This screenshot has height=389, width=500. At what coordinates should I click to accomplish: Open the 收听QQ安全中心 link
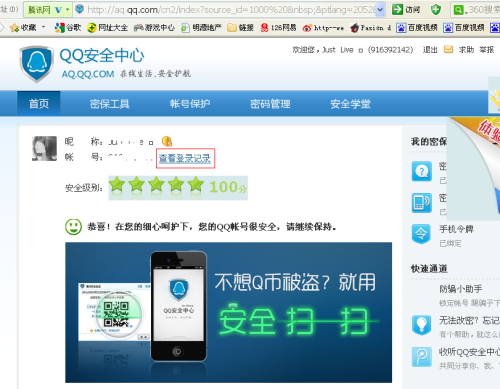tap(469, 352)
